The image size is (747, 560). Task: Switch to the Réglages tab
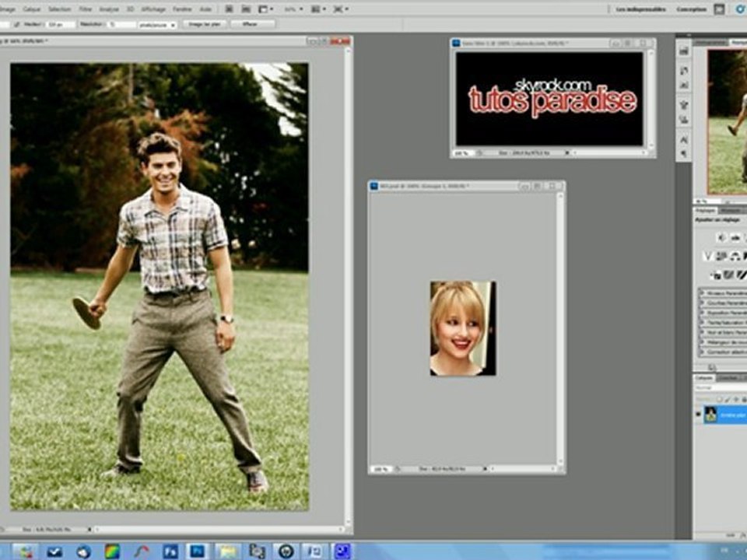[706, 211]
